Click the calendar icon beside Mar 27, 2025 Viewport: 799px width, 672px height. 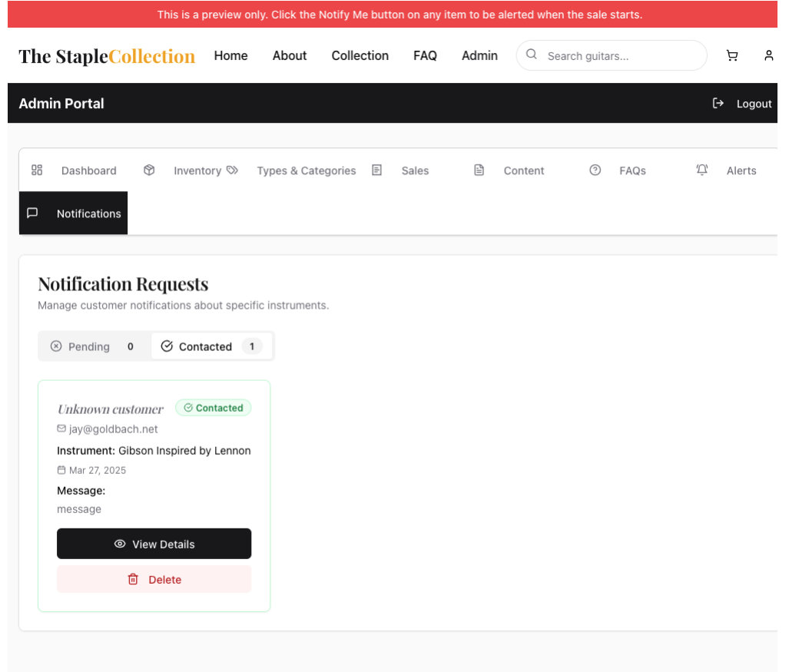[61, 470]
